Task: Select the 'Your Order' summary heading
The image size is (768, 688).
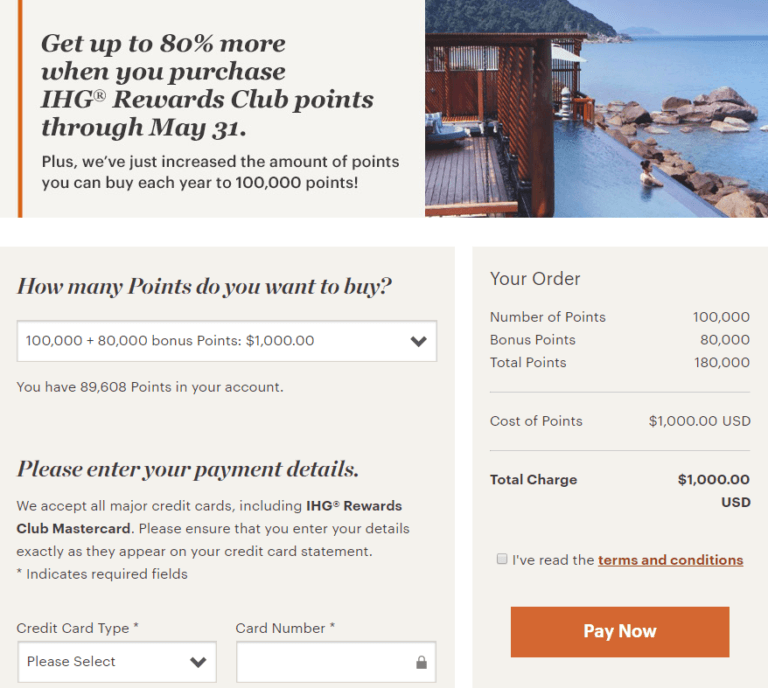Action: [535, 279]
